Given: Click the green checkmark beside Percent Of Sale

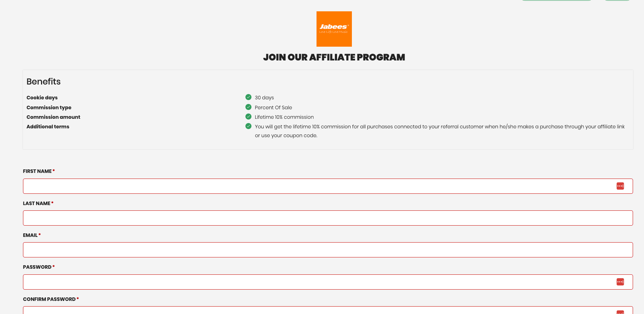Looking at the screenshot, I should [248, 107].
